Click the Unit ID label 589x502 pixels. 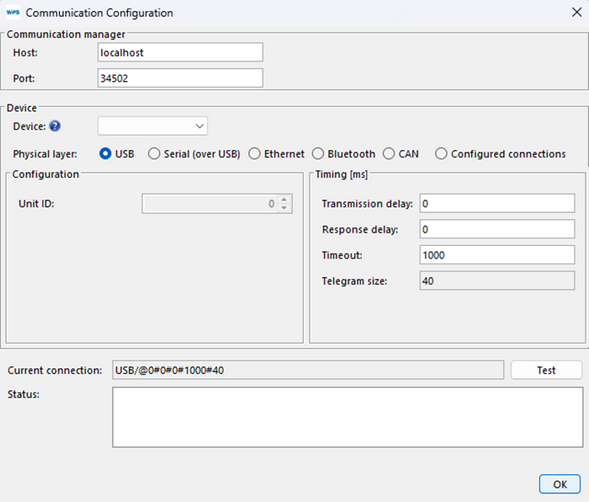36,204
